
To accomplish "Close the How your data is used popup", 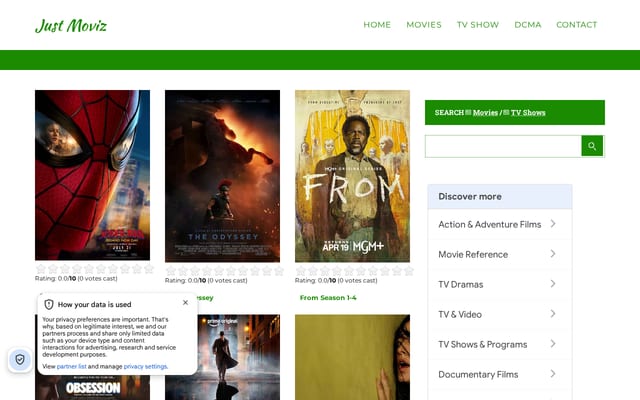I will click(185, 302).
